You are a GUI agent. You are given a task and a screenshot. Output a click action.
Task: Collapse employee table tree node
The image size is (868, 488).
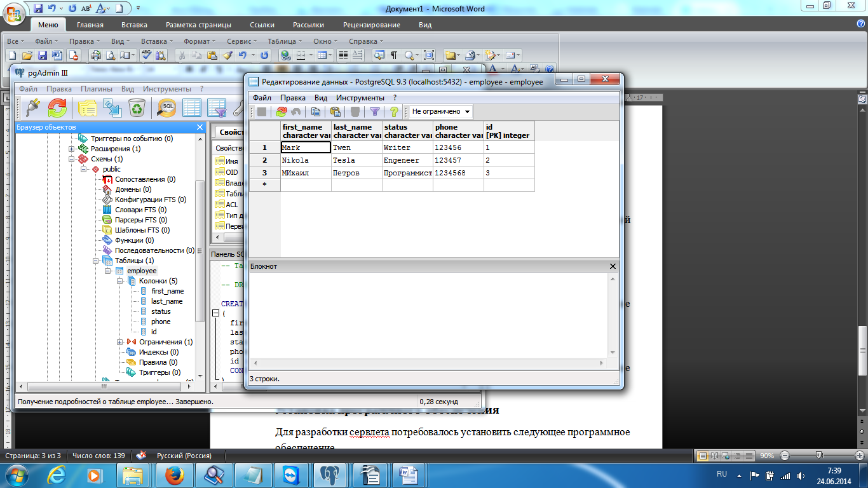[107, 271]
